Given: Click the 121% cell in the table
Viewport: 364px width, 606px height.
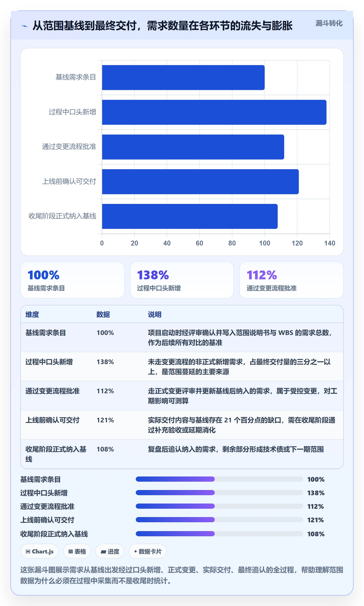Looking at the screenshot, I should pos(105,420).
